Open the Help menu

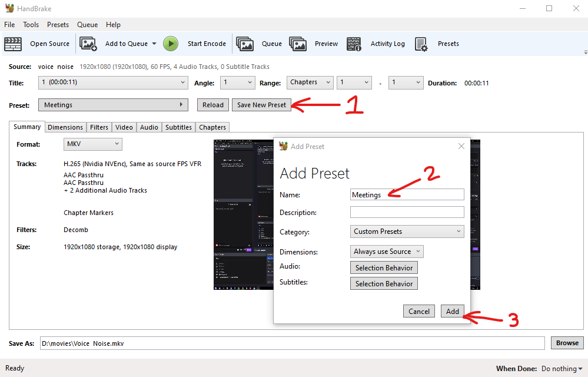[x=113, y=25]
